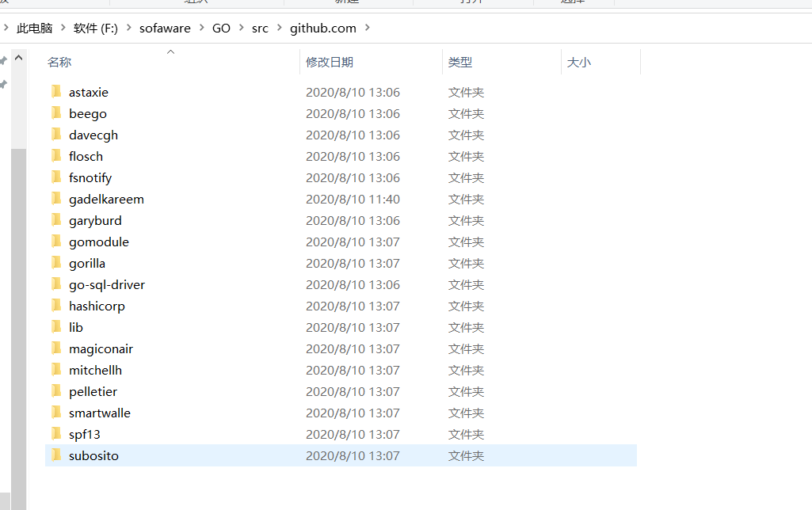Select the flosch folder icon

(x=56, y=156)
